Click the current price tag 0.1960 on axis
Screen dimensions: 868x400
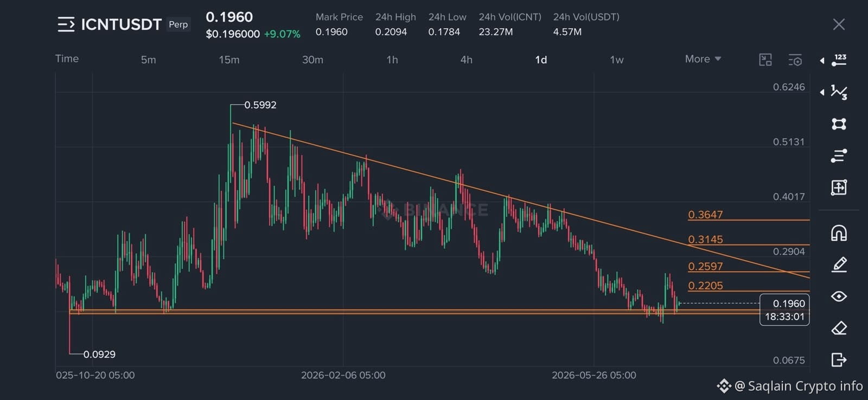click(784, 310)
